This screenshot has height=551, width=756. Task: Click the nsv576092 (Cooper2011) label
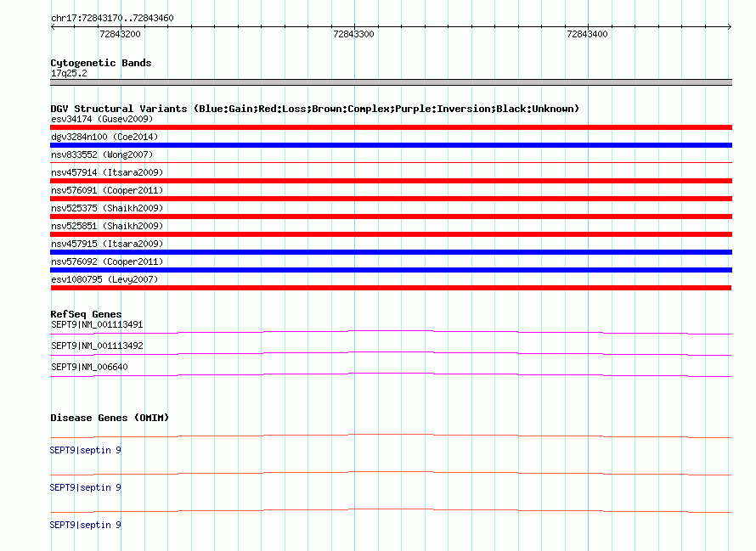tap(107, 261)
